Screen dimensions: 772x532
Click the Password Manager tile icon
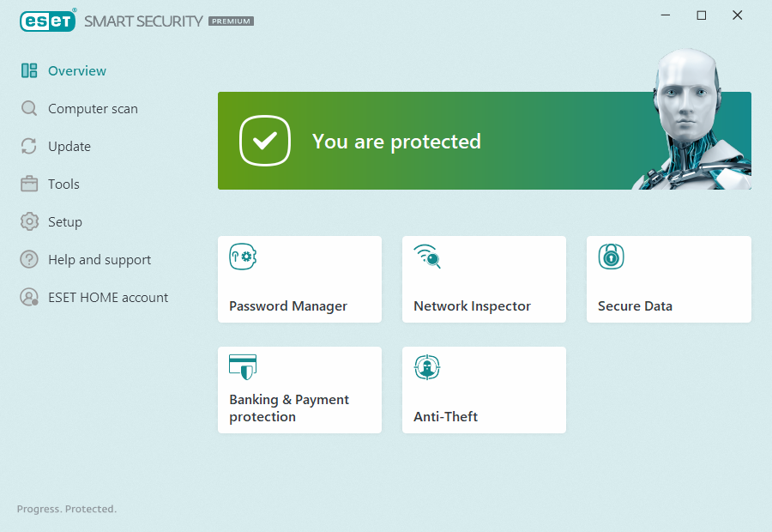point(243,257)
